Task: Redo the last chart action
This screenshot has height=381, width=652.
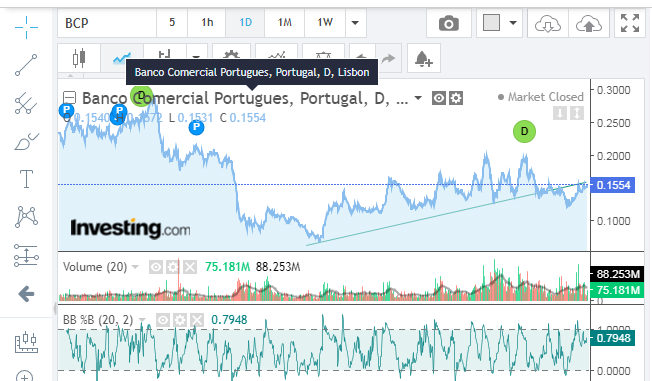Action: (x=388, y=58)
